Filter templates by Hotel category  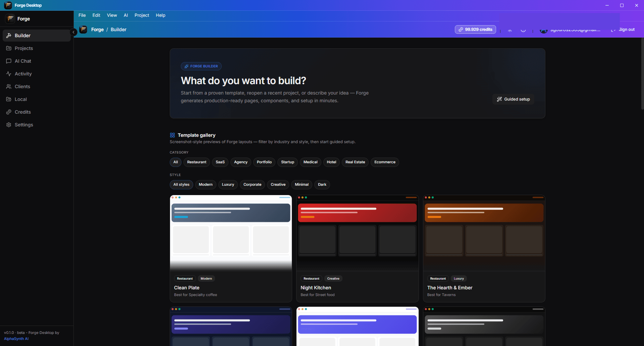click(331, 162)
